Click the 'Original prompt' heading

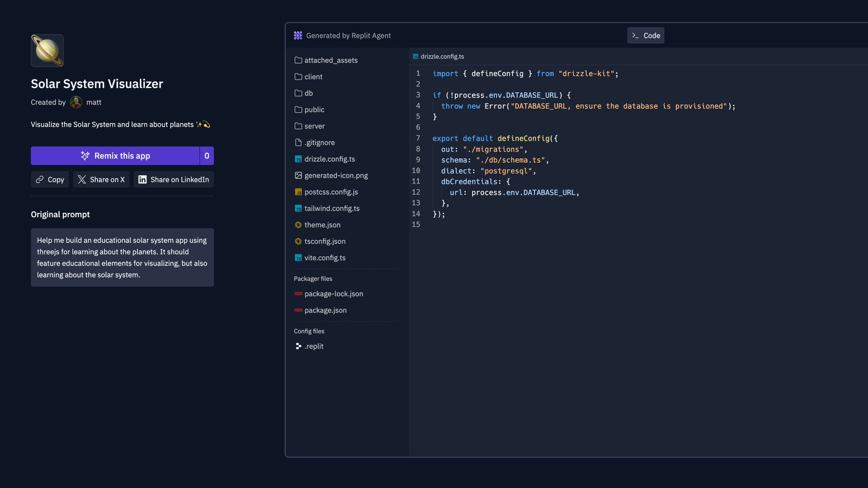coord(60,215)
